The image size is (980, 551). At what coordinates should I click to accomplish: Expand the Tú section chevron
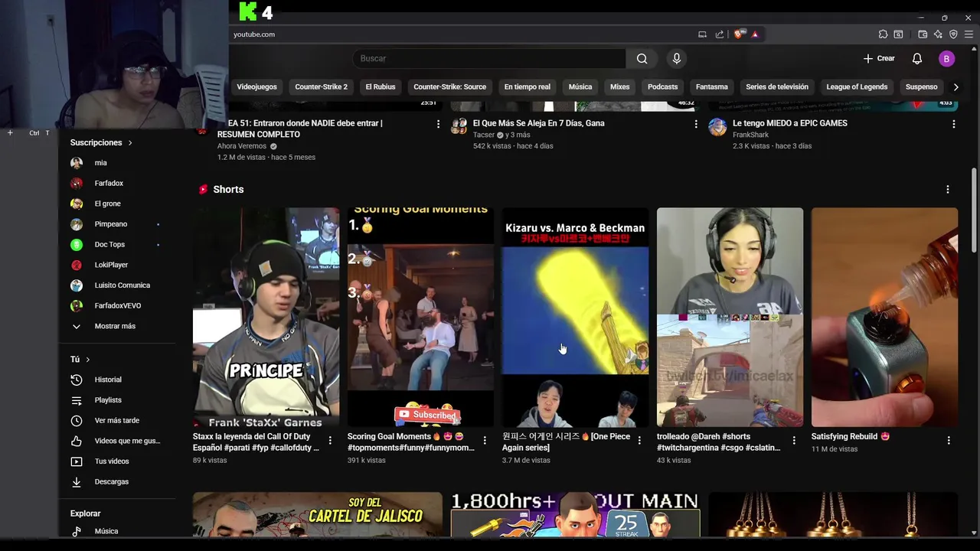click(x=88, y=360)
